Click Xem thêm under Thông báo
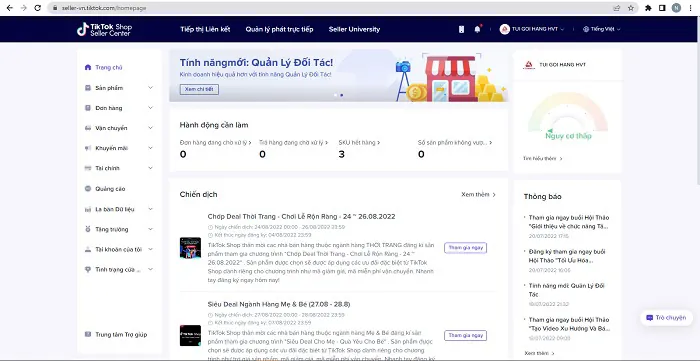700x361 pixels. click(x=539, y=353)
